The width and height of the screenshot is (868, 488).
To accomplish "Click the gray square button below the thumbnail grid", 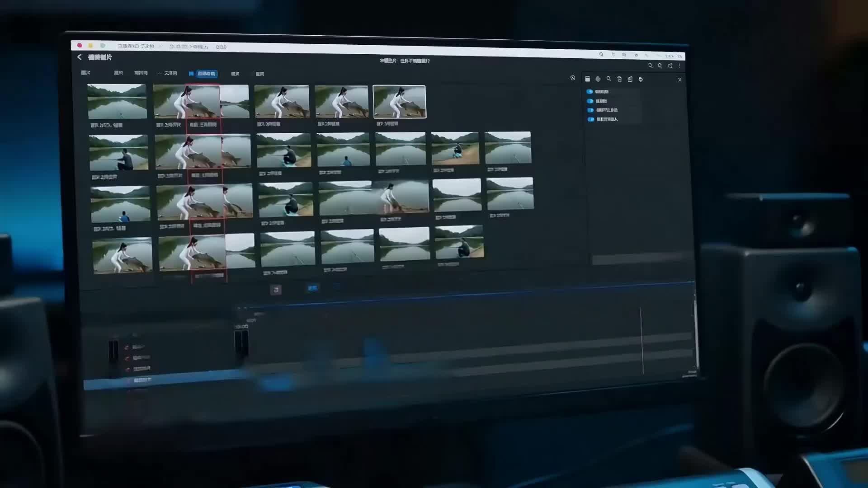I will (x=276, y=290).
